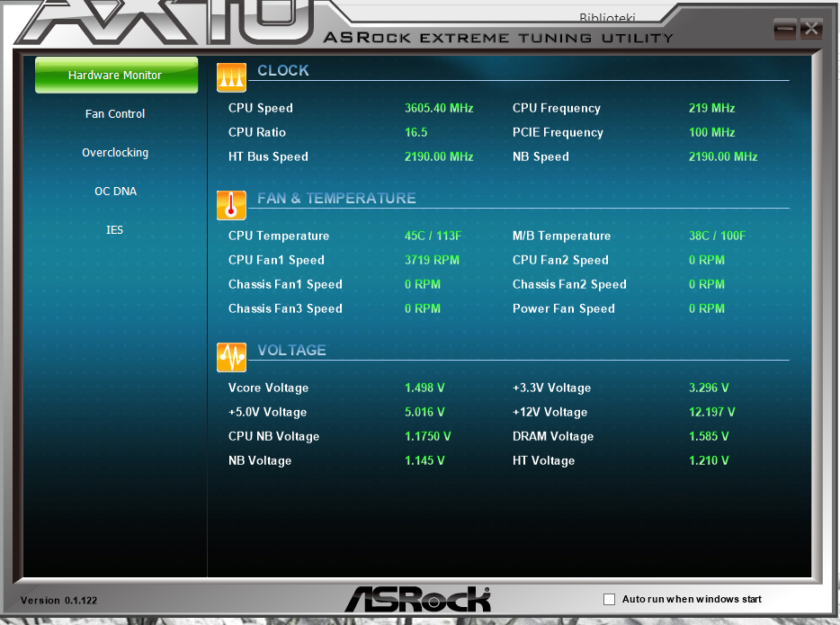Screen dimensions: 840x625
Task: Click the DRAM Voltage label
Action: [553, 436]
